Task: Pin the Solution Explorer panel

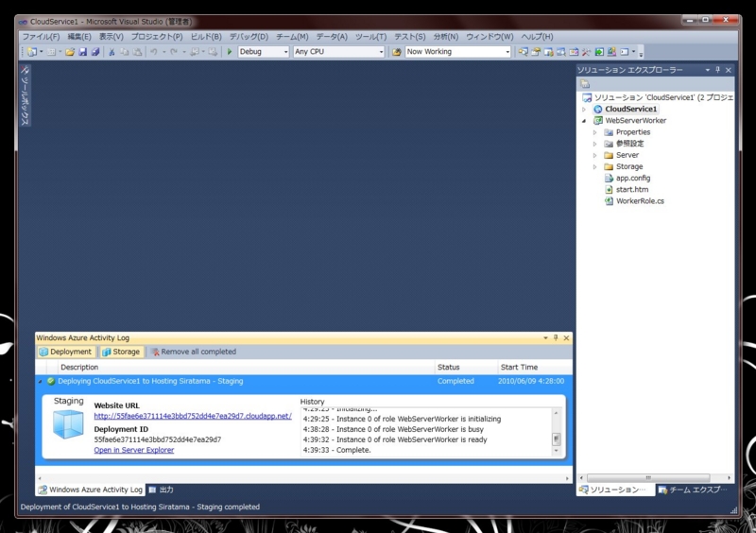Action: pyautogui.click(x=717, y=70)
